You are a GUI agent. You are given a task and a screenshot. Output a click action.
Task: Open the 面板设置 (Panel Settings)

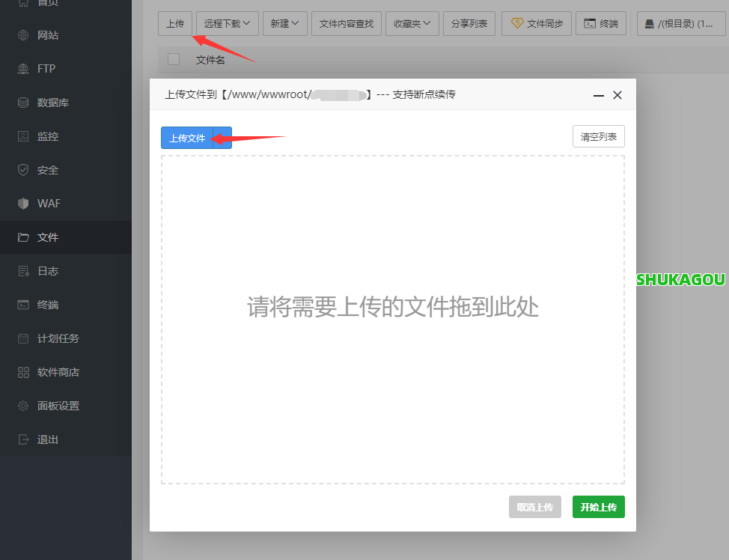coord(49,405)
